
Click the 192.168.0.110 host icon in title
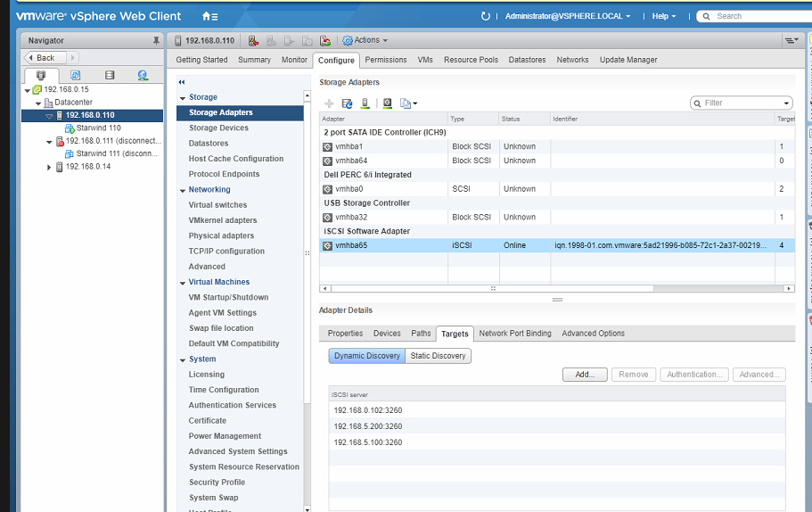coord(178,40)
